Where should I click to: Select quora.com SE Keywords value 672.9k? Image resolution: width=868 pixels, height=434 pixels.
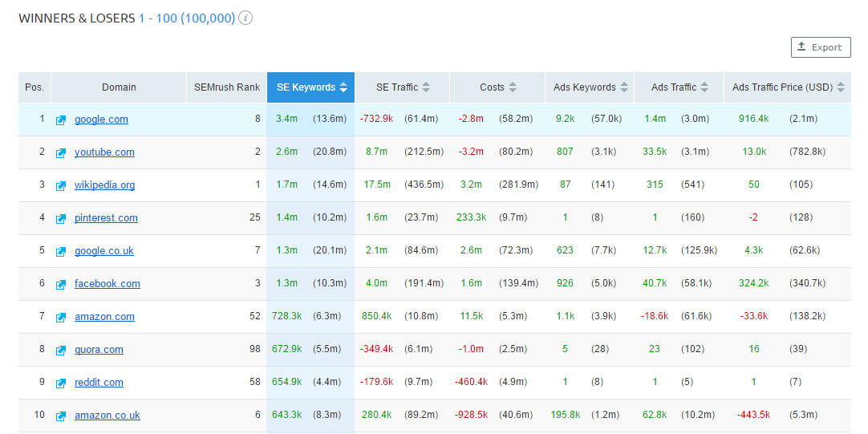click(286, 350)
